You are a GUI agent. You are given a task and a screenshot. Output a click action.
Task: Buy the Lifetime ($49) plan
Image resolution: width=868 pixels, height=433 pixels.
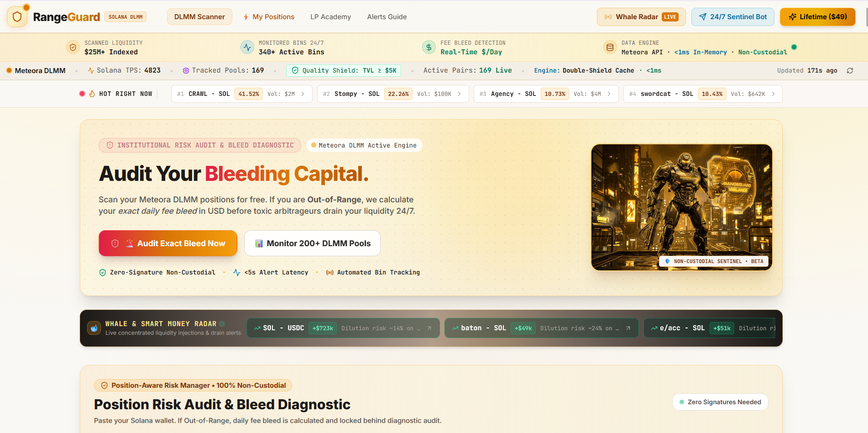pyautogui.click(x=818, y=17)
